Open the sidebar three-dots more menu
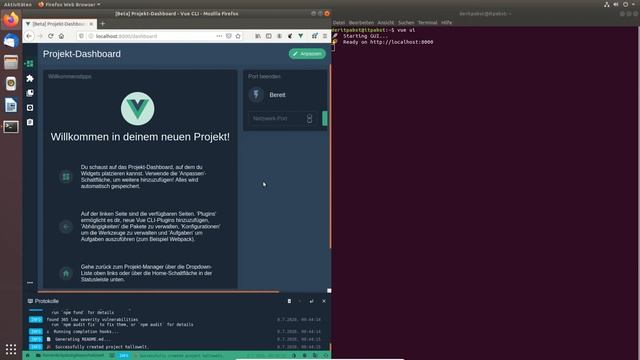 click(x=30, y=282)
